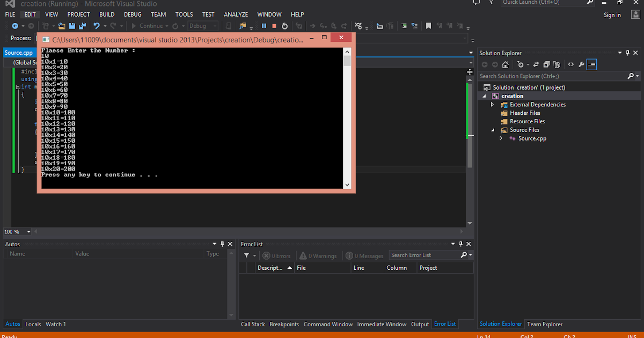Expand External Dependencies node
This screenshot has width=644, height=338.
point(493,105)
